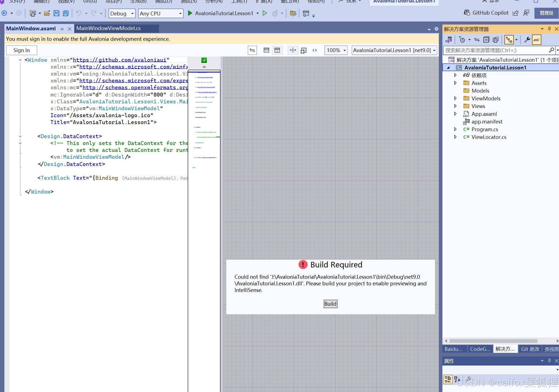Switch to MainWindowViewModel.cs tab
This screenshot has height=392, width=559.
108,28
